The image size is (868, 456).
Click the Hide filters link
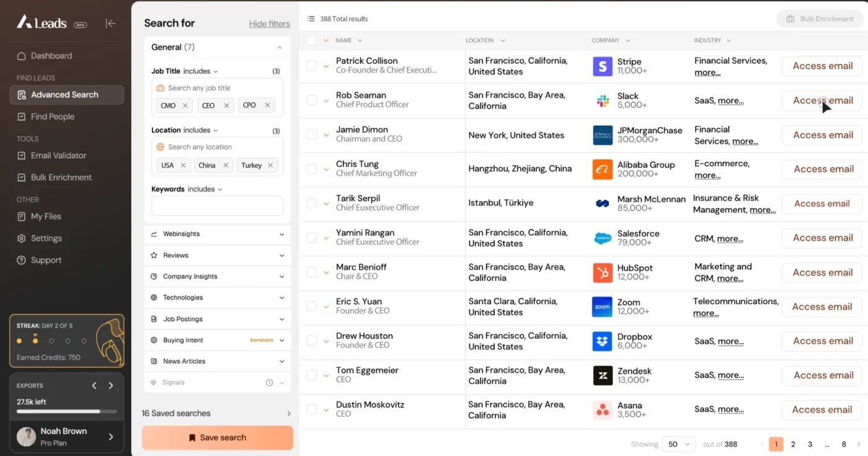coord(270,24)
